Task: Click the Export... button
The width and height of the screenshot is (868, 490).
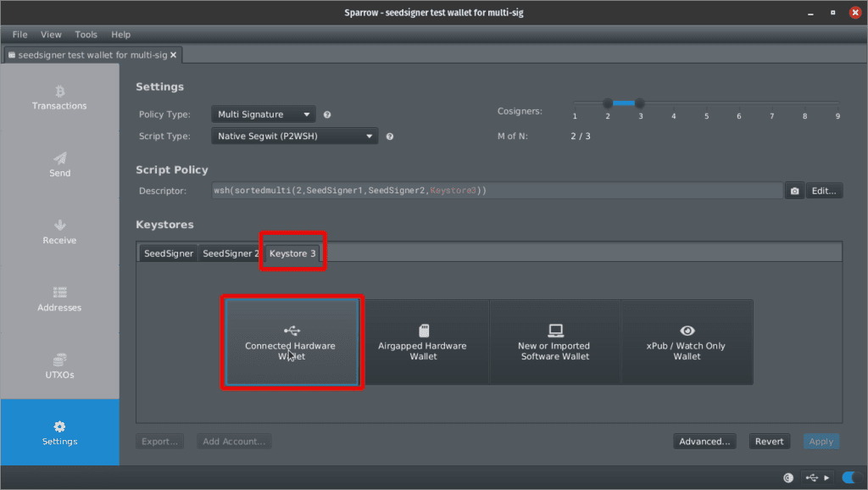Action: (159, 442)
